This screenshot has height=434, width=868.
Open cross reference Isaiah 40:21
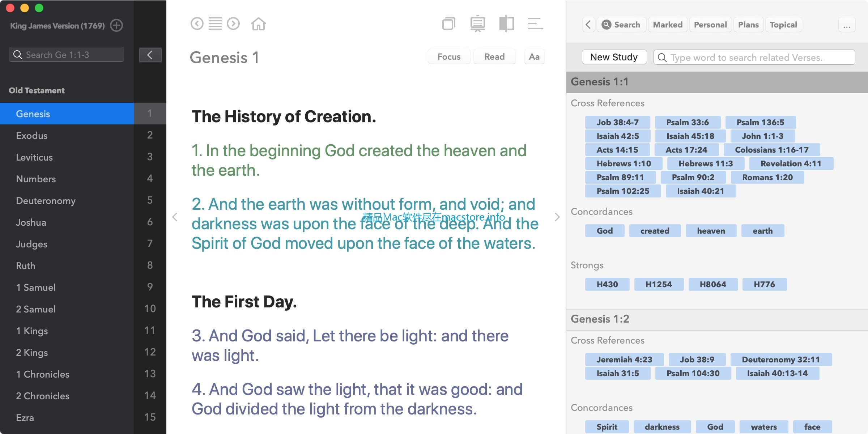701,191
